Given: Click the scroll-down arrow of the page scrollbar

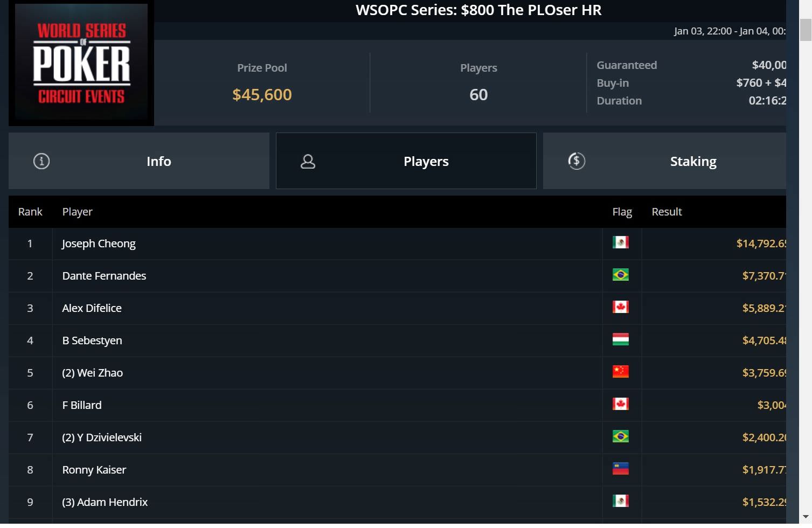Looking at the screenshot, I should point(806,516).
